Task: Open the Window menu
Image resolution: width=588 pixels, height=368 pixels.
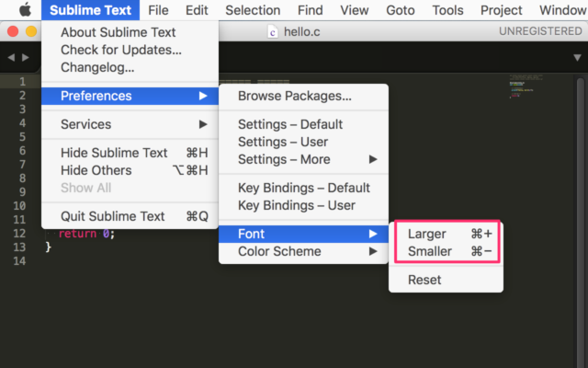Action: pos(563,10)
